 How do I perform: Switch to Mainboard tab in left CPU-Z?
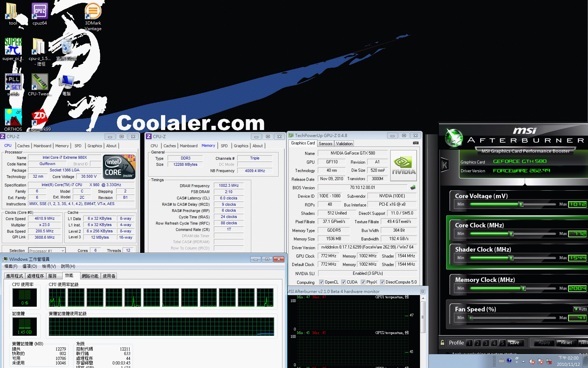tap(42, 146)
